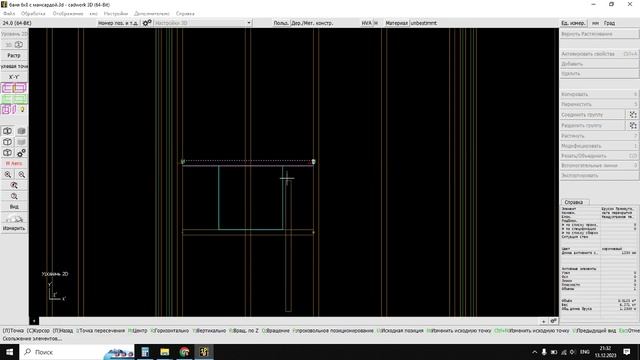Click the Экспортировать button
This screenshot has width=640, height=360.
point(598,176)
